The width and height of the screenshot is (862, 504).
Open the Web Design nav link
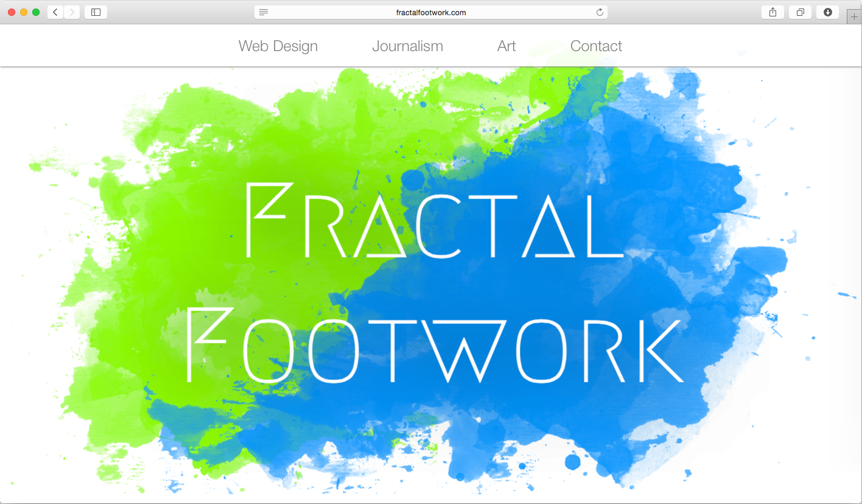point(278,46)
